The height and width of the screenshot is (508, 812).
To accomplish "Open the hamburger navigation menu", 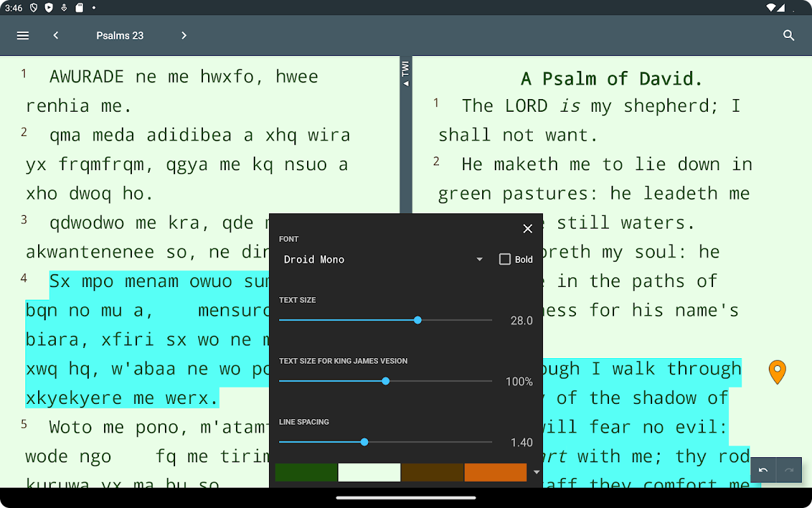I will pyautogui.click(x=23, y=36).
